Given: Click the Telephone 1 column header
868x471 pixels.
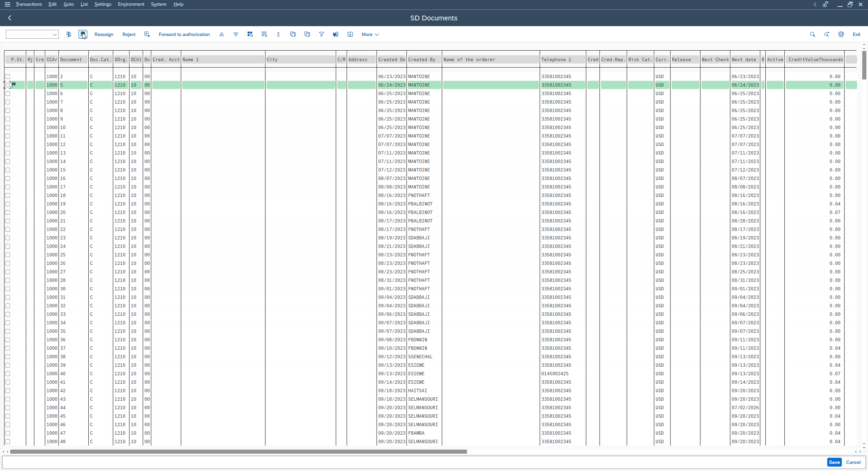Looking at the screenshot, I should pos(563,59).
